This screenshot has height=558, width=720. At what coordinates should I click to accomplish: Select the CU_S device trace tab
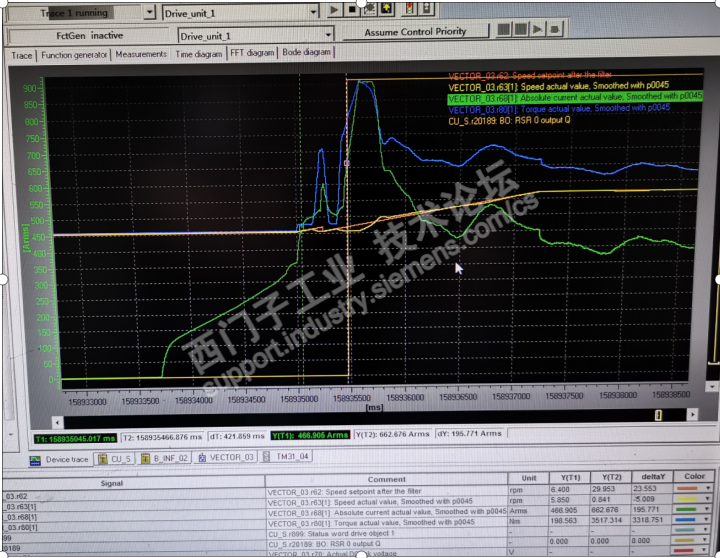coord(115,458)
